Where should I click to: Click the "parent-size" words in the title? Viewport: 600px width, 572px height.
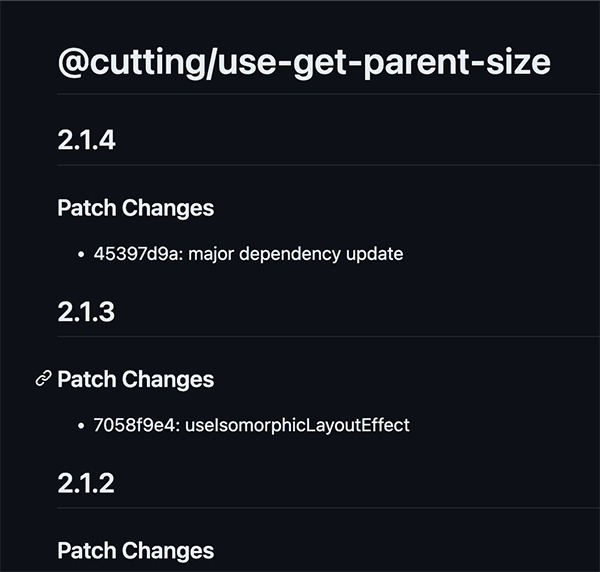[x=457, y=63]
